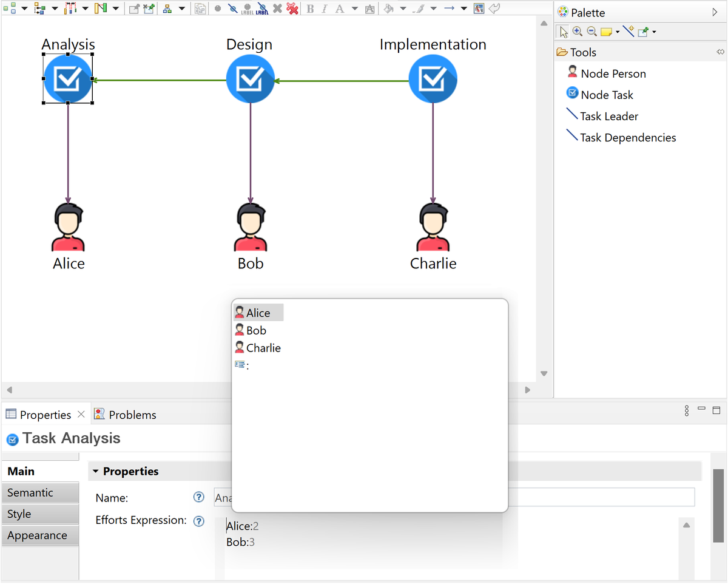Image resolution: width=728 pixels, height=584 pixels.
Task: Select the Task Dependencies edge tool
Action: [621, 137]
